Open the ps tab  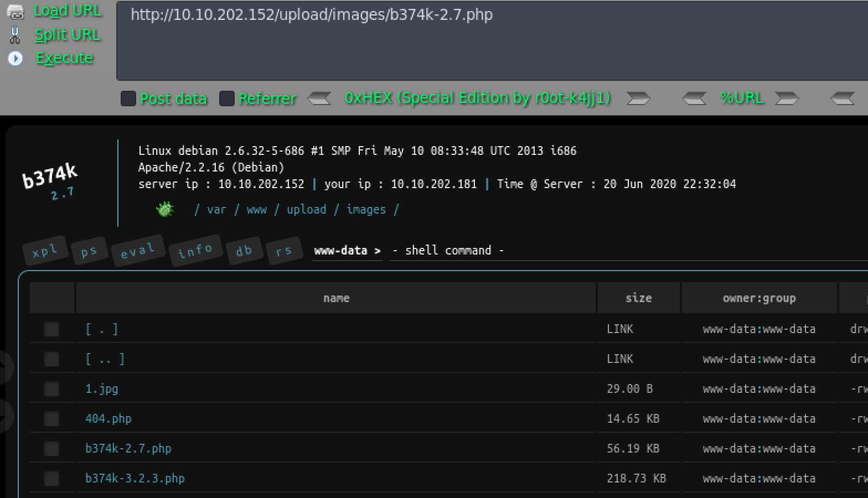click(x=89, y=251)
